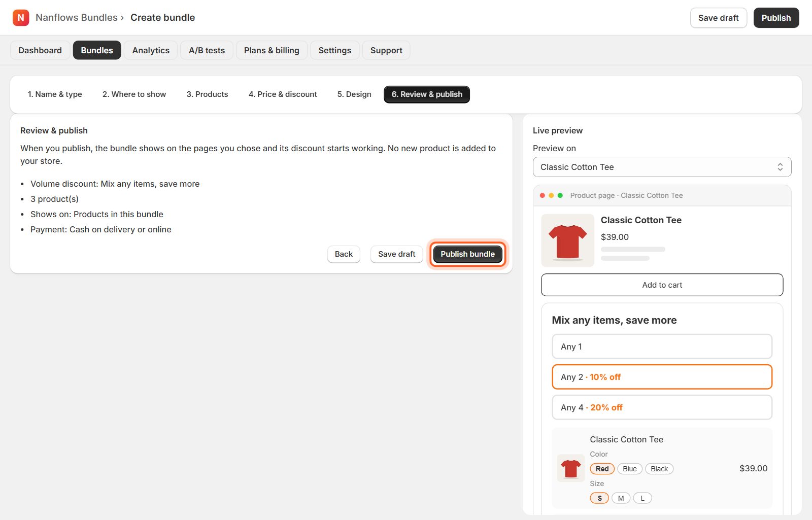Click Save draft in the top header

[x=718, y=18]
